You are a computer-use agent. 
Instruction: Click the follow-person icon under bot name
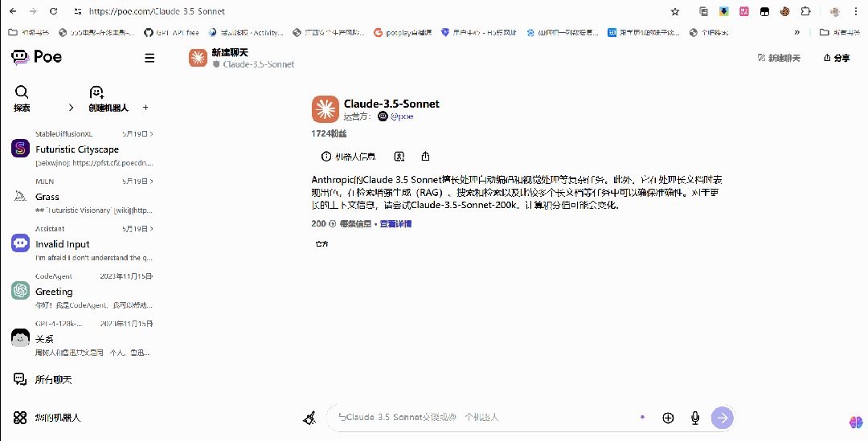tap(399, 157)
